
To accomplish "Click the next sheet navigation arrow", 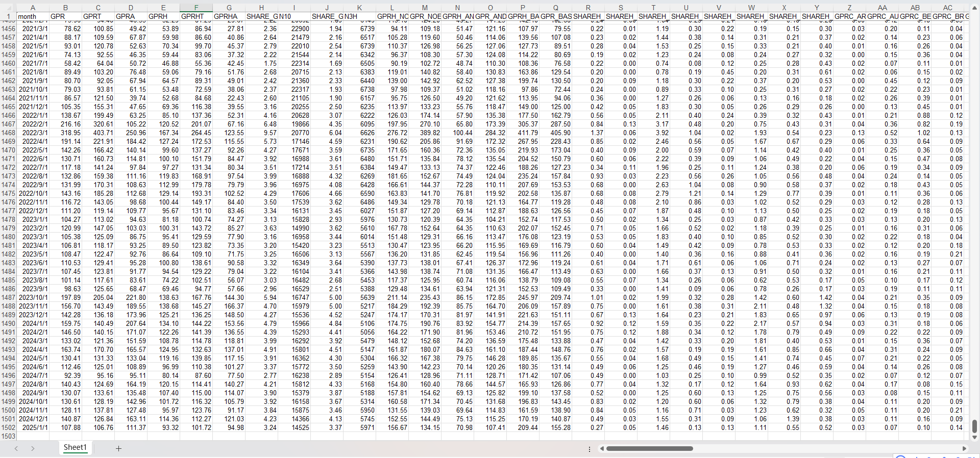I will pos(33,448).
